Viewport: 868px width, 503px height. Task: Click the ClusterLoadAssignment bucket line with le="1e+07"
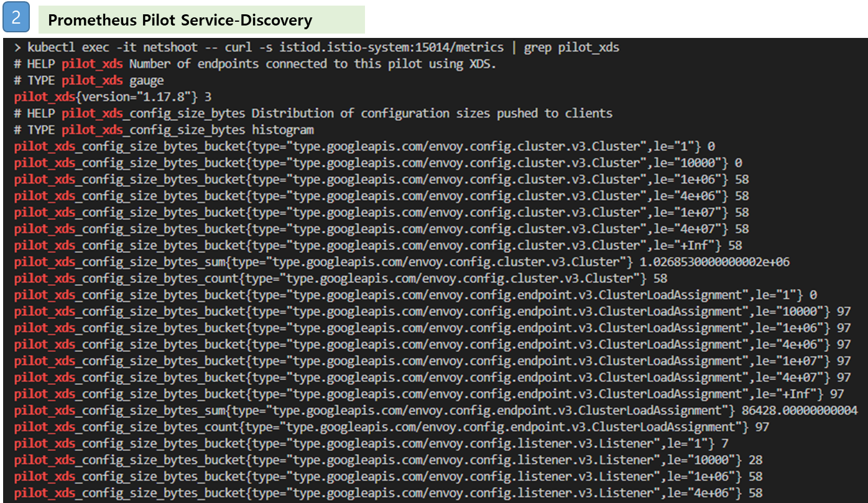pyautogui.click(x=432, y=361)
